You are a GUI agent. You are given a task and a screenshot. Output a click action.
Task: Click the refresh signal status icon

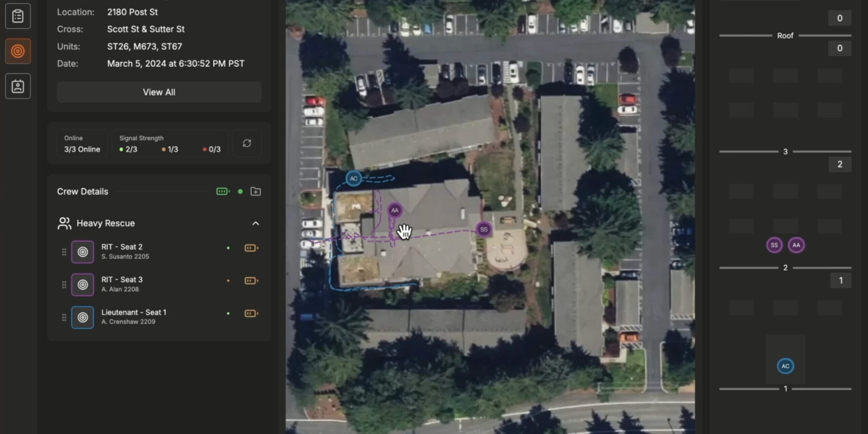(247, 143)
